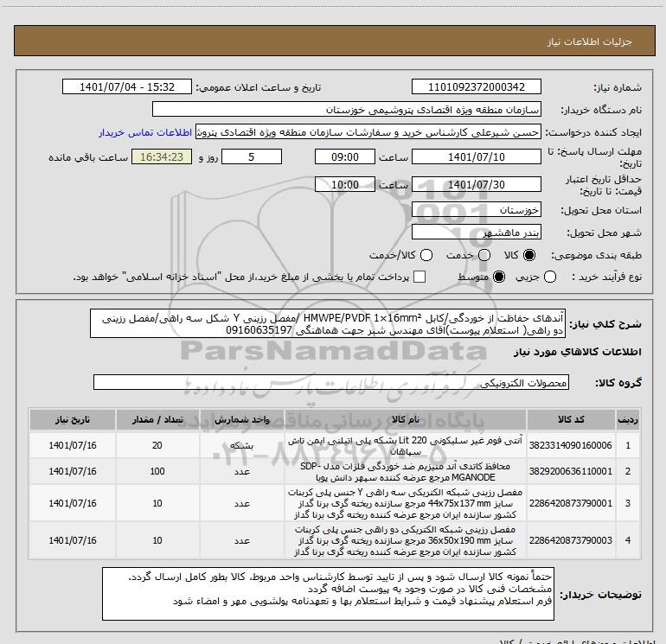Click need number field 1101092372000342
This screenshot has height=644, width=666.
point(476,86)
